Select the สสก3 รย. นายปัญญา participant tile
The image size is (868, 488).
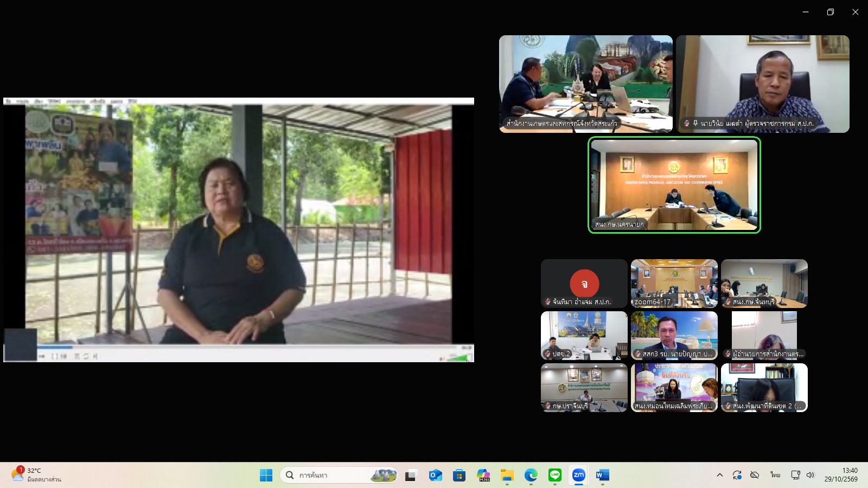[x=674, y=336]
